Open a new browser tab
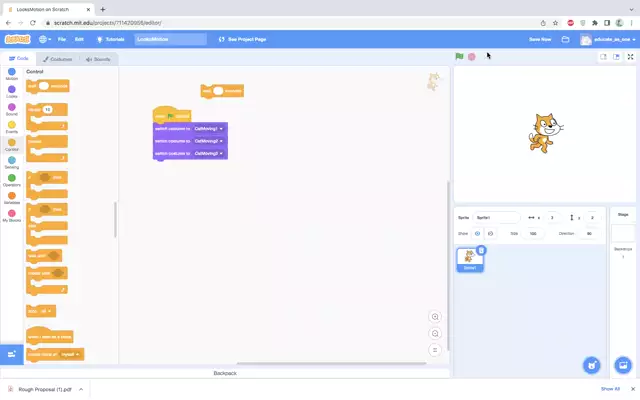This screenshot has height=400, width=640. pyautogui.click(x=102, y=9)
